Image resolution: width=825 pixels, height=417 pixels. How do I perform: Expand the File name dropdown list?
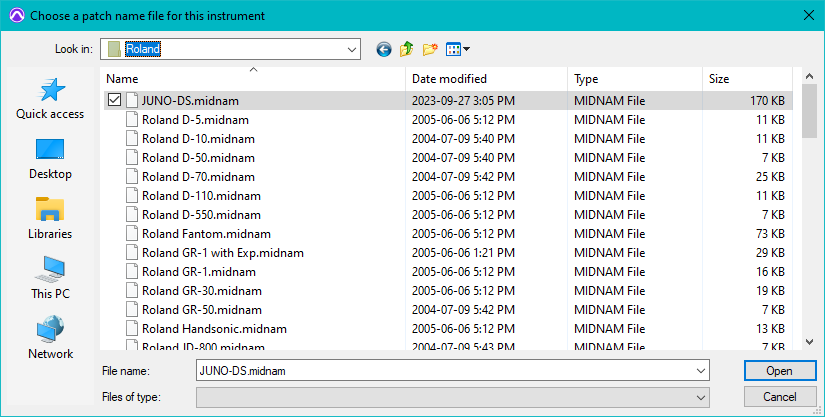(700, 371)
